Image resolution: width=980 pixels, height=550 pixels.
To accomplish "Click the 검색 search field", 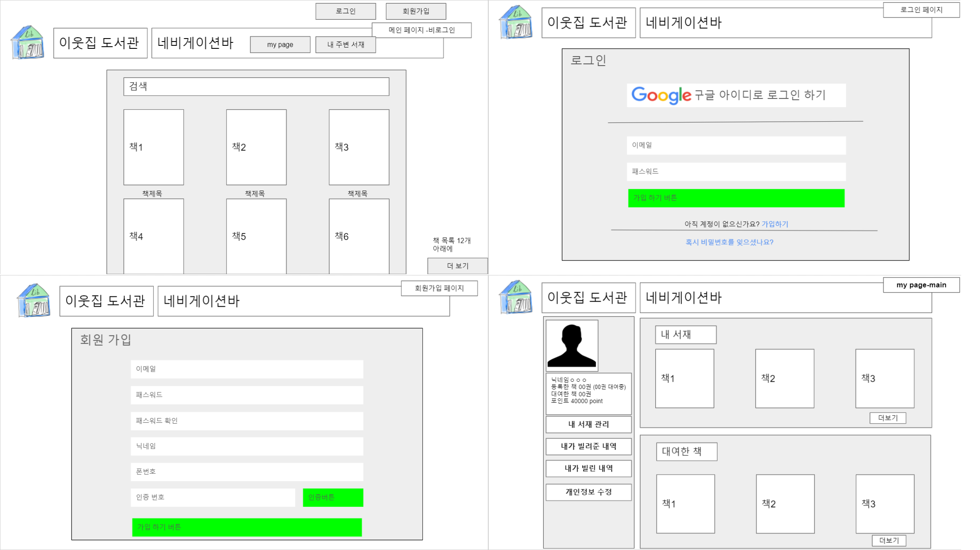I will tap(256, 87).
